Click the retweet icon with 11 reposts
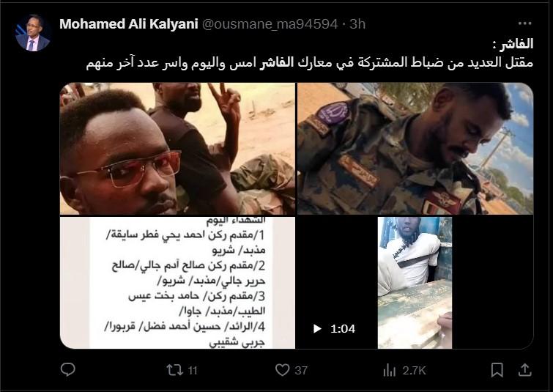This screenshot has height=392, width=553. pyautogui.click(x=174, y=370)
